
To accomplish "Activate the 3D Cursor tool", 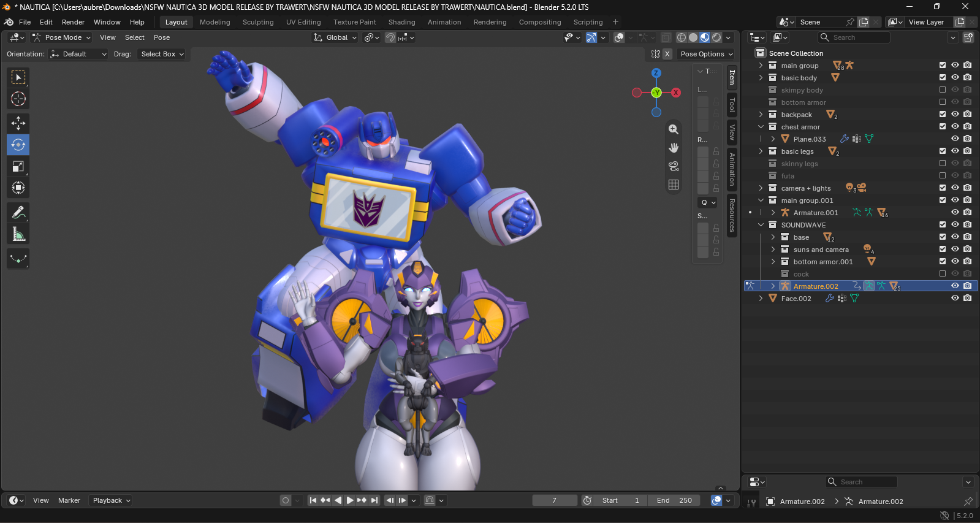I will click(18, 99).
